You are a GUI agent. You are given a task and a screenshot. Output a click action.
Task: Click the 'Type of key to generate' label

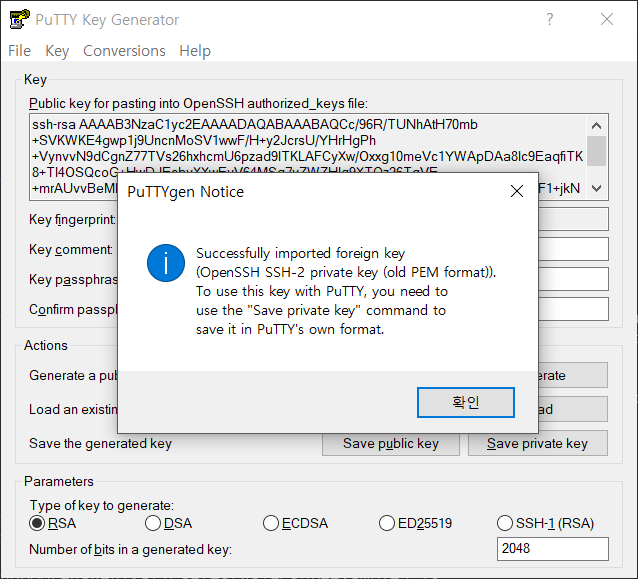pyautogui.click(x=102, y=505)
